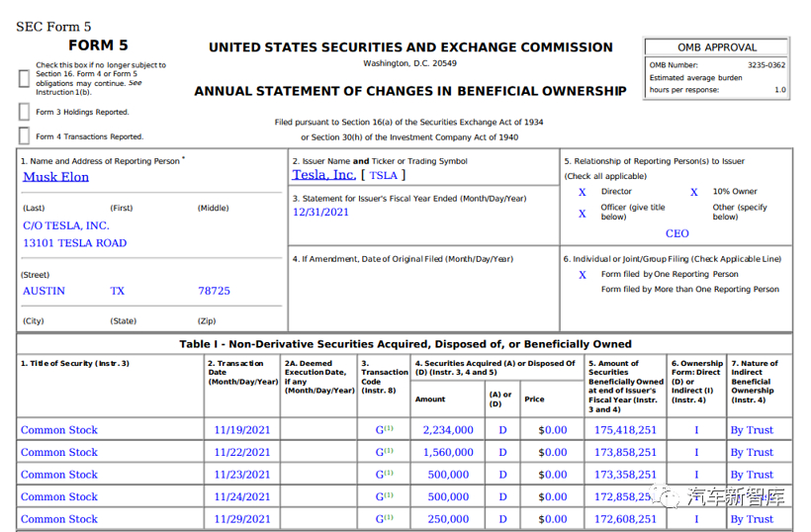Check the no longer subject to Section 16 box
Image resolution: width=811 pixels, height=532 pixels.
point(25,75)
